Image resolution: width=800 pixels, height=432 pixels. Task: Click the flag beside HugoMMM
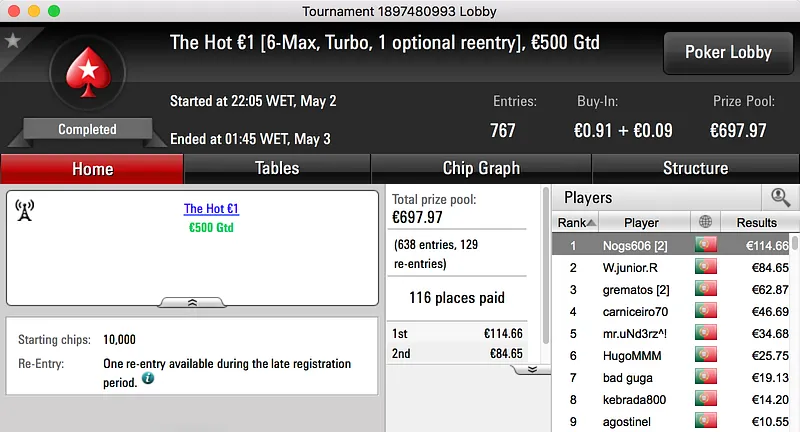(x=706, y=355)
